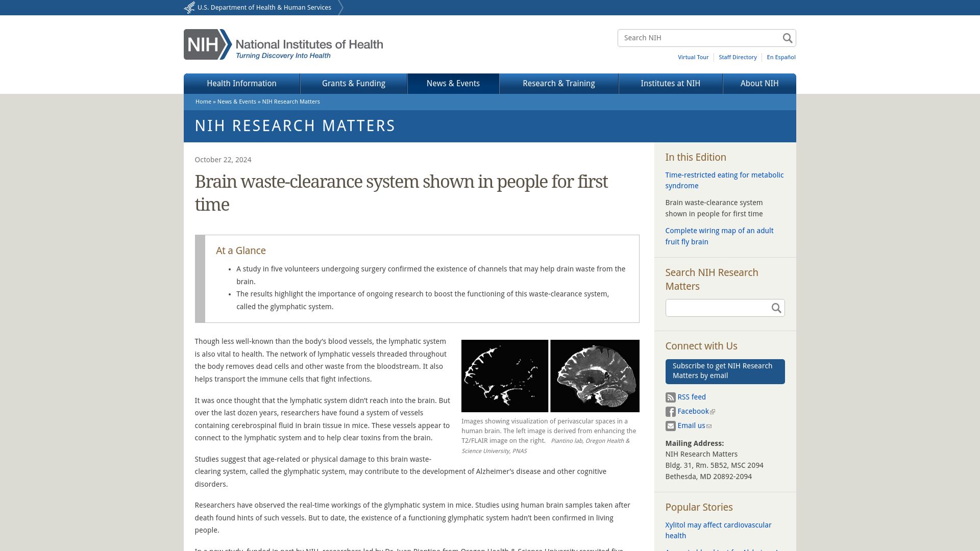Open NIH Research Matters breadcrumb link
The image size is (980, 551).
pyautogui.click(x=291, y=102)
